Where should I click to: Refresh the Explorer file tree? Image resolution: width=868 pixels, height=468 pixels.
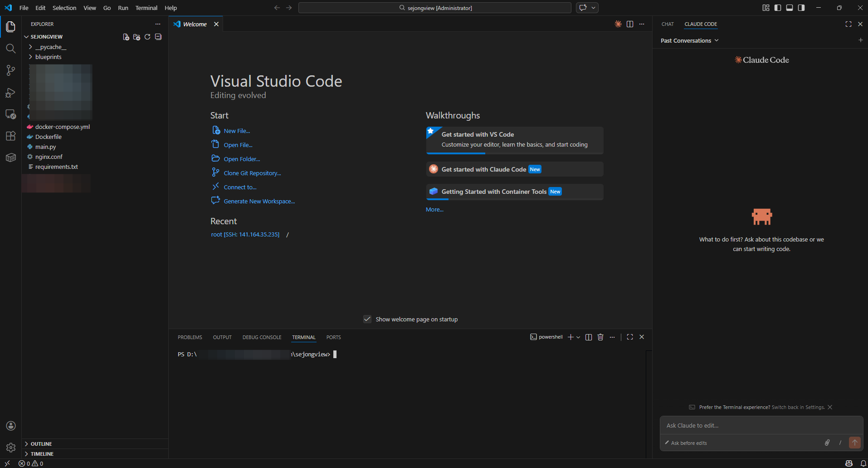147,37
